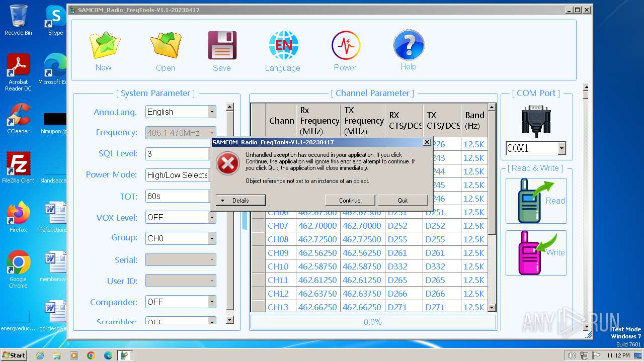Click the New file star-folder icon
The image size is (644, 362).
(x=105, y=46)
